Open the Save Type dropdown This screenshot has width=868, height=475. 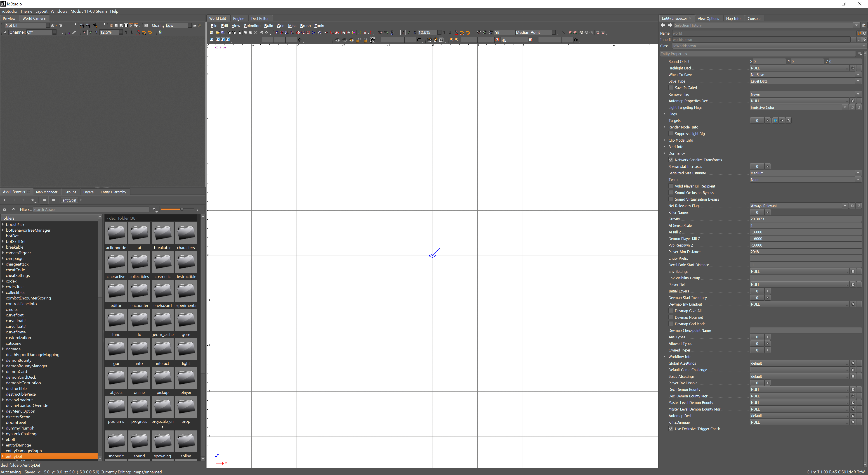[x=806, y=81]
